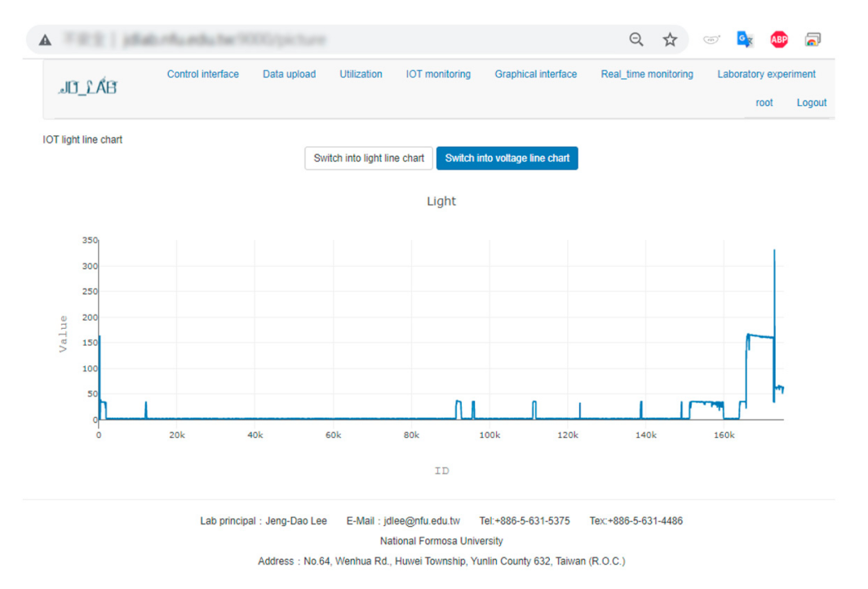
Task: Open the Utilization menu item
Action: pos(361,74)
